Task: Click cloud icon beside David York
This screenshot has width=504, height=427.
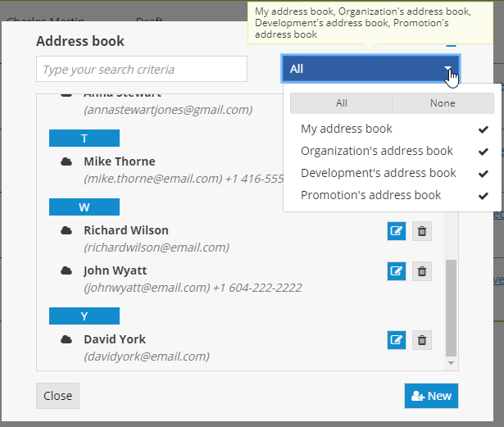Action: pyautogui.click(x=66, y=339)
